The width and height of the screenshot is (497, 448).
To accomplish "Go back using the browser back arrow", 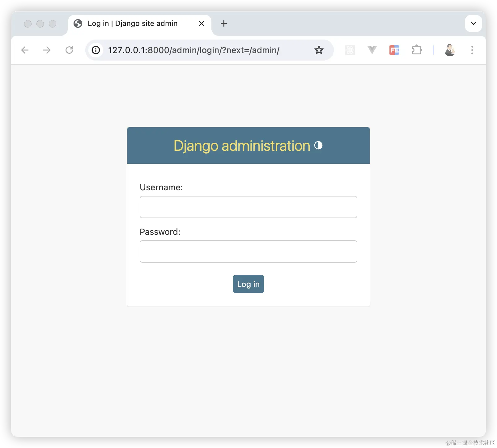I will click(x=25, y=50).
